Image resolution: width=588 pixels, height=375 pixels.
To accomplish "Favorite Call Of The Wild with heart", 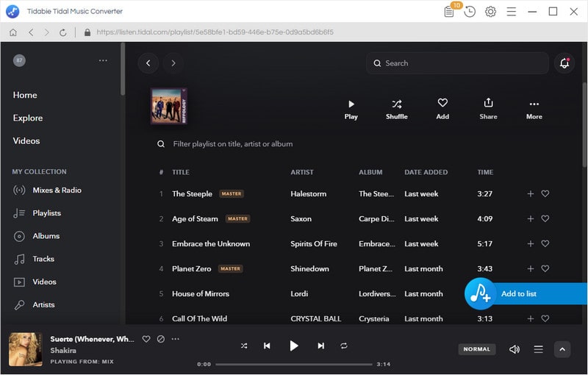I will pos(545,319).
